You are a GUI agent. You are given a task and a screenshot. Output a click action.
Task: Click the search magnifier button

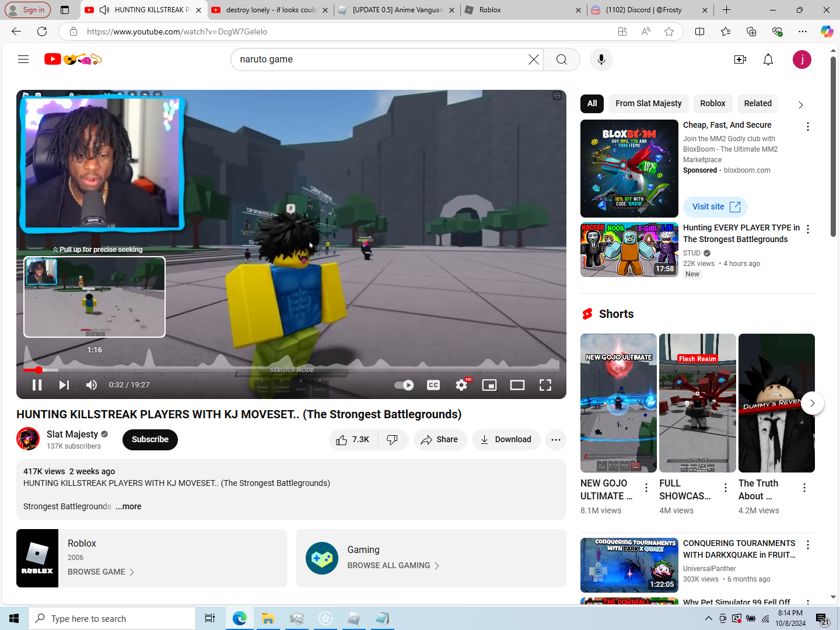(561, 60)
